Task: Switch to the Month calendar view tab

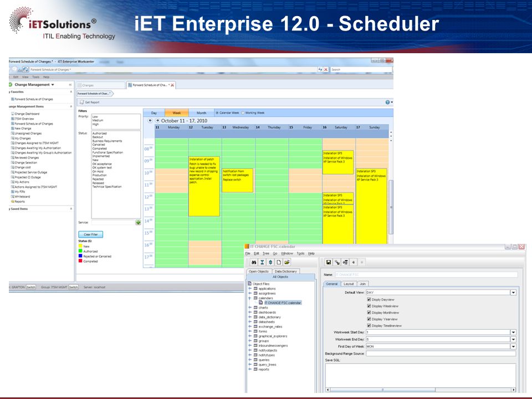Action: pos(201,112)
